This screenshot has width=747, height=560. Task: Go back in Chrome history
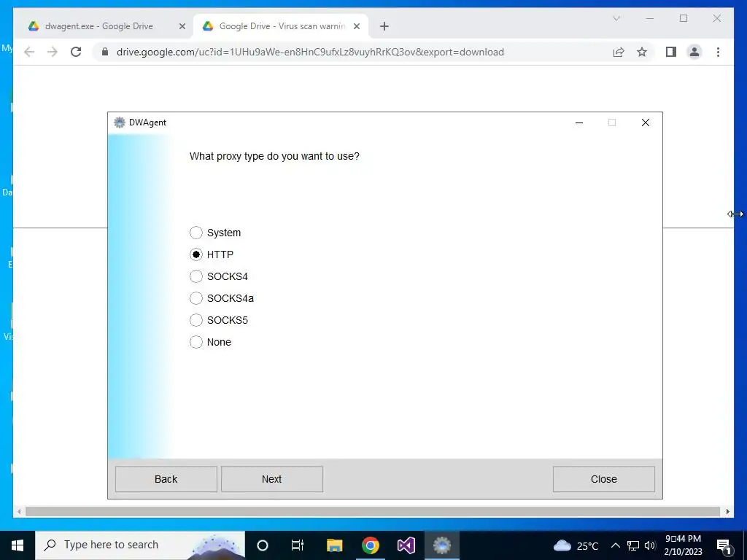tap(29, 52)
